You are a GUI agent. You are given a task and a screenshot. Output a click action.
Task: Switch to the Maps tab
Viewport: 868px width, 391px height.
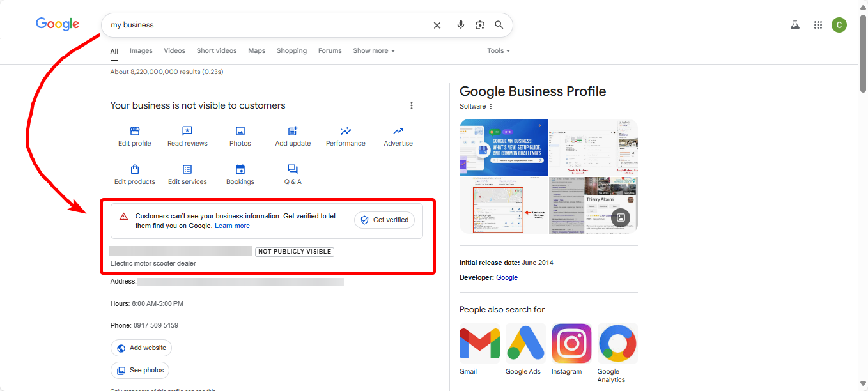257,51
